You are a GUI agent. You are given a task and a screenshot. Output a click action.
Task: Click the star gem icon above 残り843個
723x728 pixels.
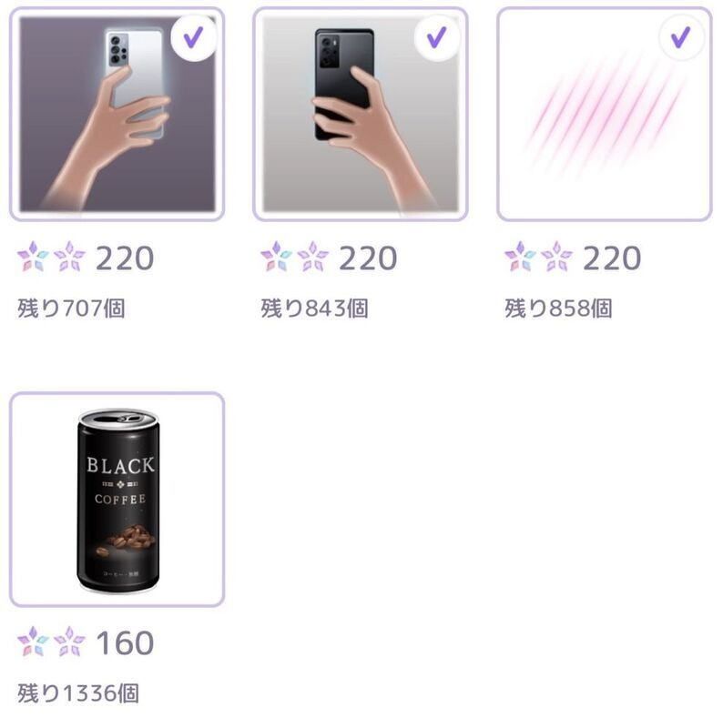pos(294,258)
